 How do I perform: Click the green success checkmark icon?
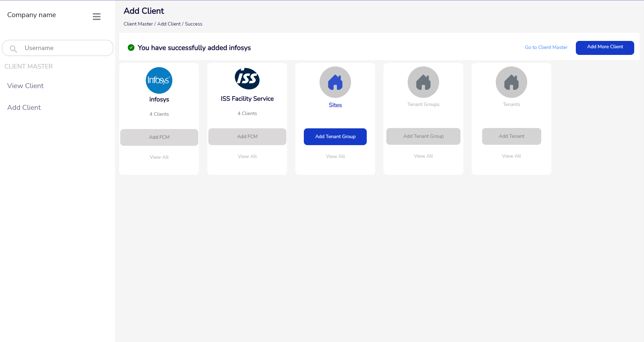pos(131,48)
